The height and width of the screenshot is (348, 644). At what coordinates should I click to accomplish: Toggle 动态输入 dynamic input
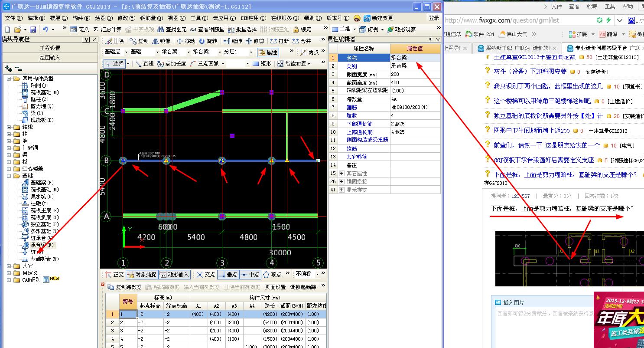[x=174, y=274]
